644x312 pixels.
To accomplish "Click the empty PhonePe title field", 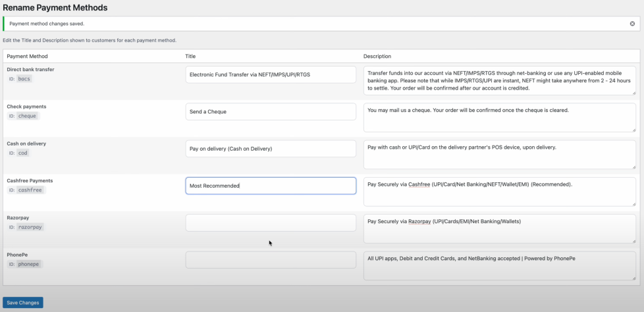I will click(x=271, y=260).
